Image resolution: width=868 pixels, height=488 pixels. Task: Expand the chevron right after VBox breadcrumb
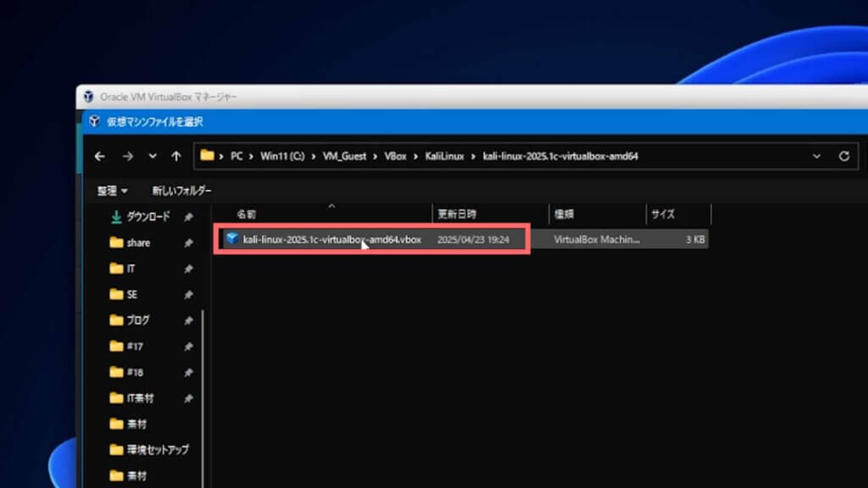(x=415, y=157)
